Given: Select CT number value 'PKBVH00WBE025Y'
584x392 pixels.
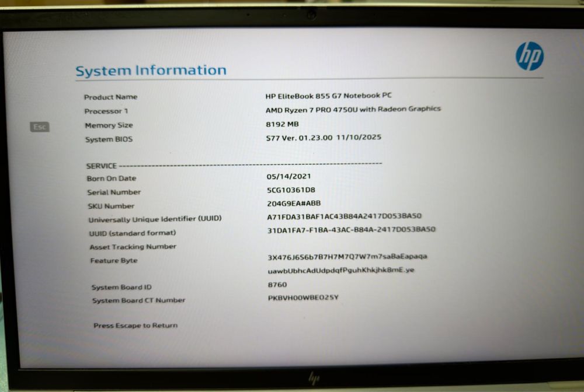Looking at the screenshot, I should point(303,297).
